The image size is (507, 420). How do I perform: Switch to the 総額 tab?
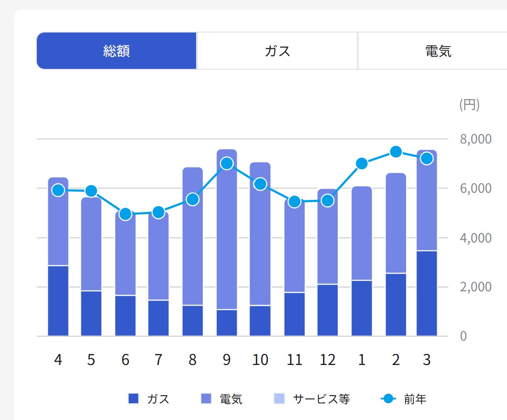[x=116, y=51]
